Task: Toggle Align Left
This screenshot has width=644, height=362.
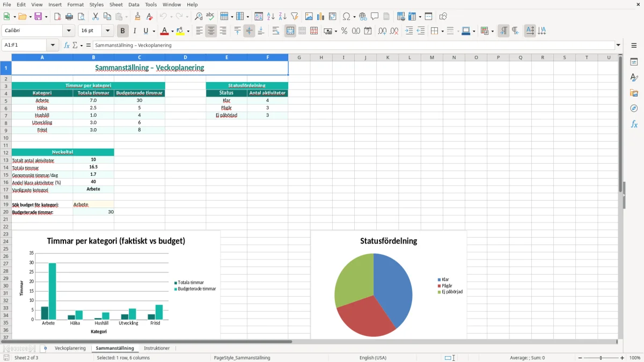Action: tap(199, 31)
